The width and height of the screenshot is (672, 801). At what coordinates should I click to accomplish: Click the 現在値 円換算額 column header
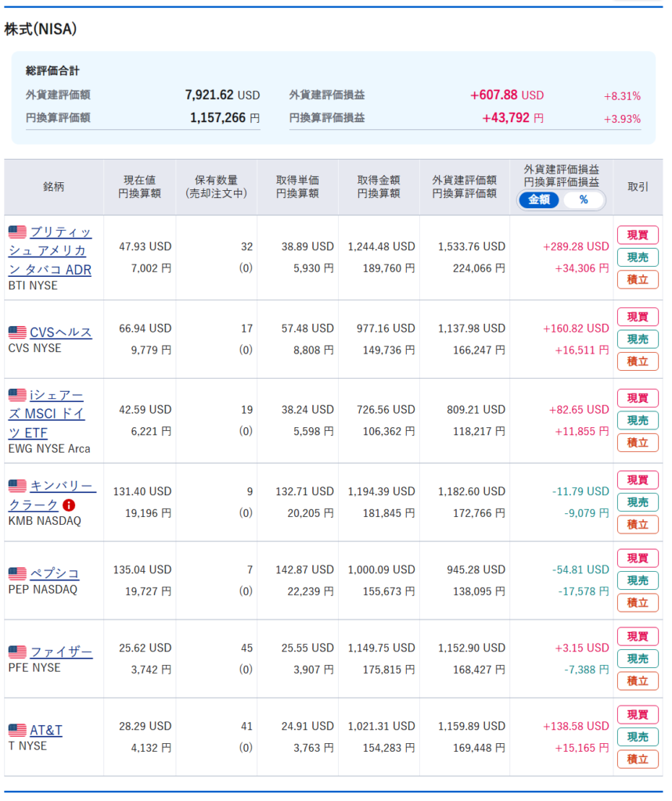(x=139, y=187)
